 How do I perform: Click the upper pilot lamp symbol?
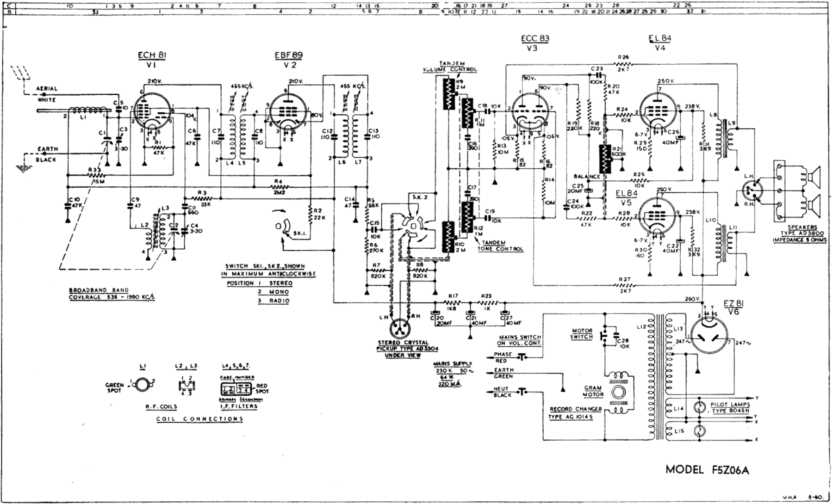pyautogui.click(x=701, y=407)
